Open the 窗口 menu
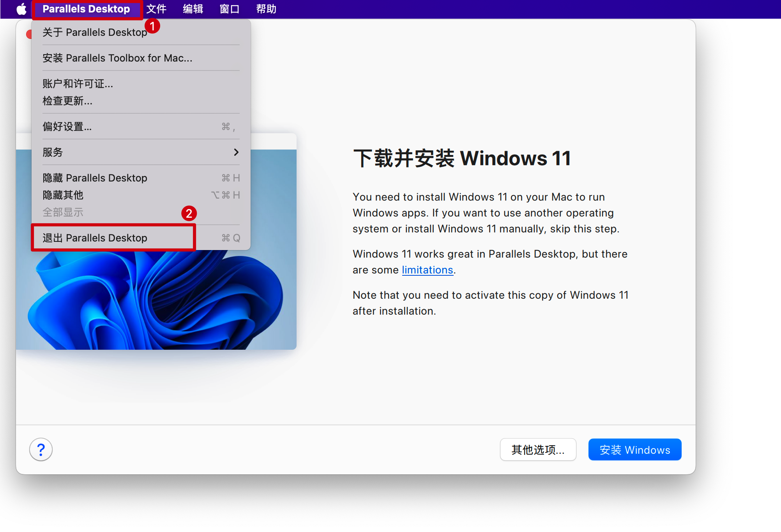The width and height of the screenshot is (781, 532). [230, 9]
